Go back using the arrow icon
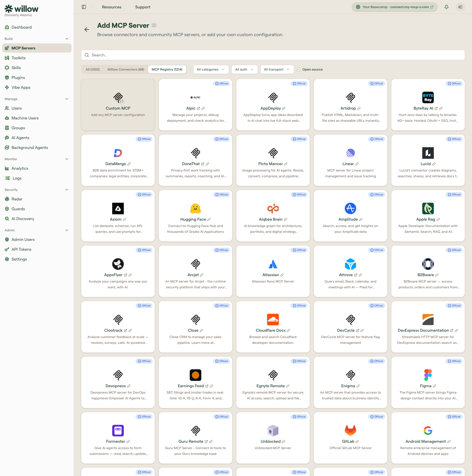Viewport: 472px width, 476px height. tap(87, 29)
